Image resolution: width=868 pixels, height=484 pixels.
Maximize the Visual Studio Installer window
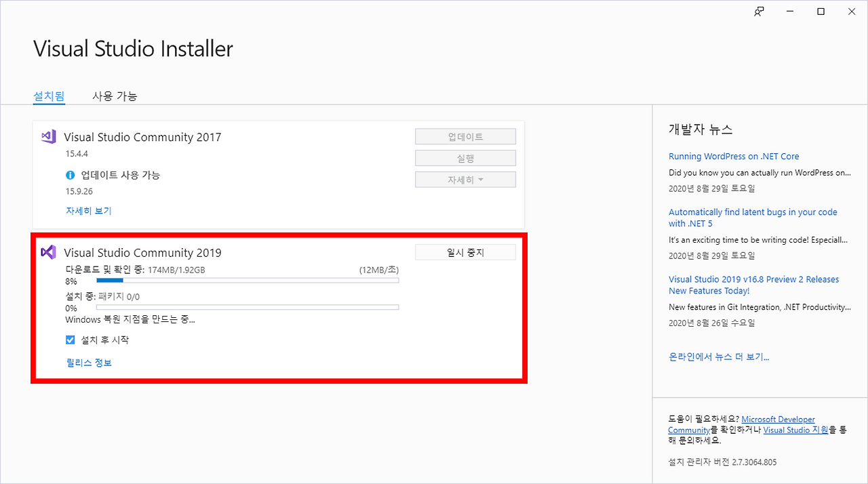(821, 12)
